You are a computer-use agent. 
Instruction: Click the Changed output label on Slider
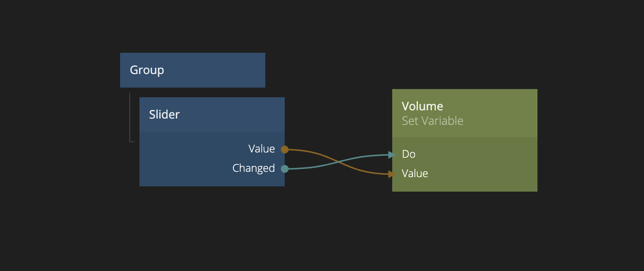point(253,168)
